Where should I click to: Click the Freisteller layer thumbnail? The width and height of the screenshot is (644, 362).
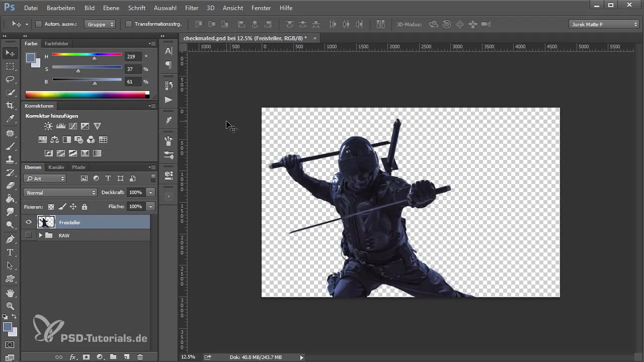point(46,222)
